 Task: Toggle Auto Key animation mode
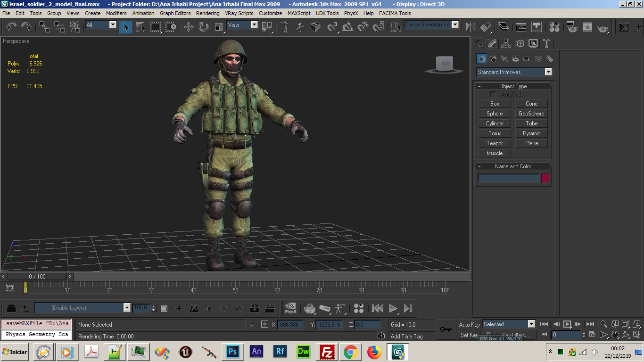(469, 324)
